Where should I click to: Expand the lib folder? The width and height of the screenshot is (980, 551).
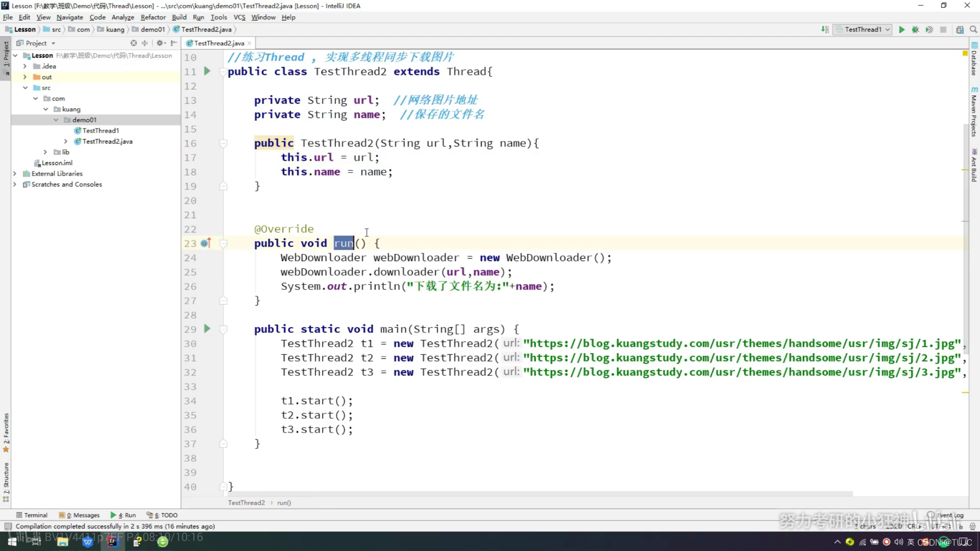[x=45, y=152]
